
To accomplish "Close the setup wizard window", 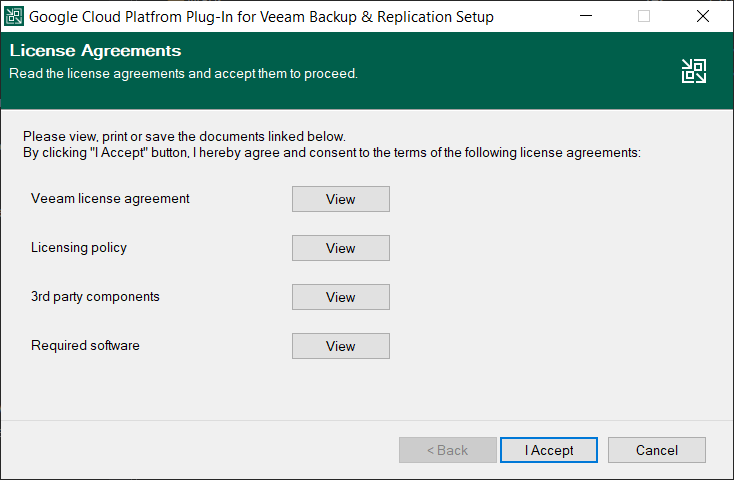I will click(703, 17).
